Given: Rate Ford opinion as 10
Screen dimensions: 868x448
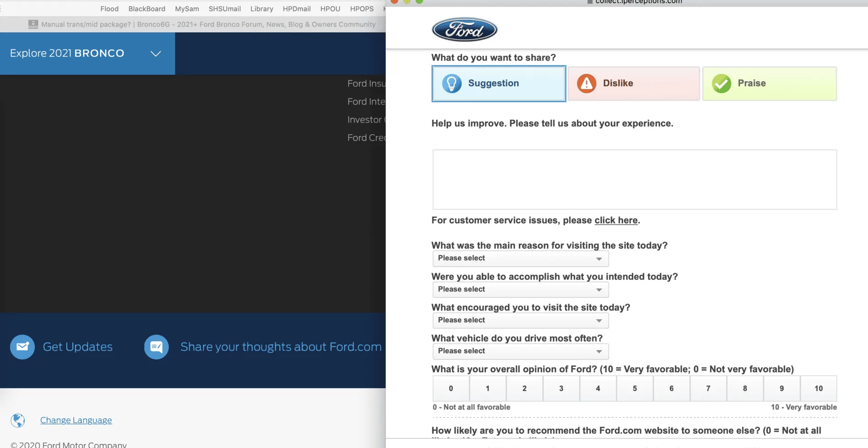Looking at the screenshot, I should coord(819,389).
